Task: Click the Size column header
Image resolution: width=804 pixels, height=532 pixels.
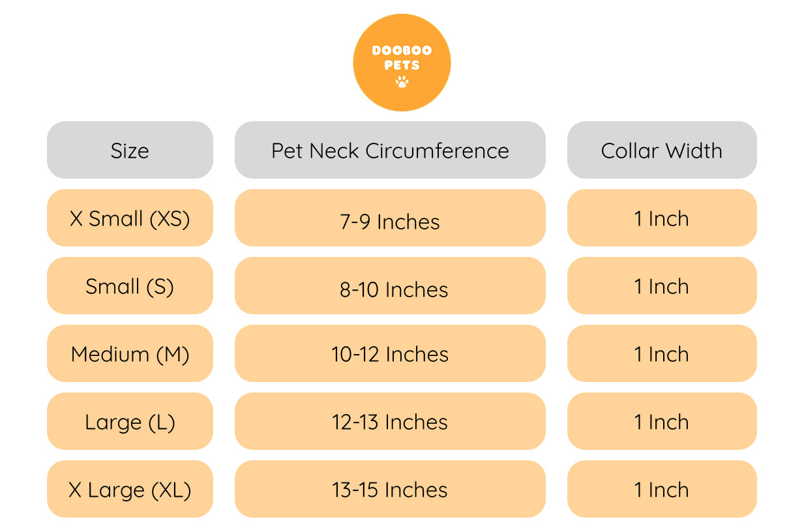Action: (130, 151)
